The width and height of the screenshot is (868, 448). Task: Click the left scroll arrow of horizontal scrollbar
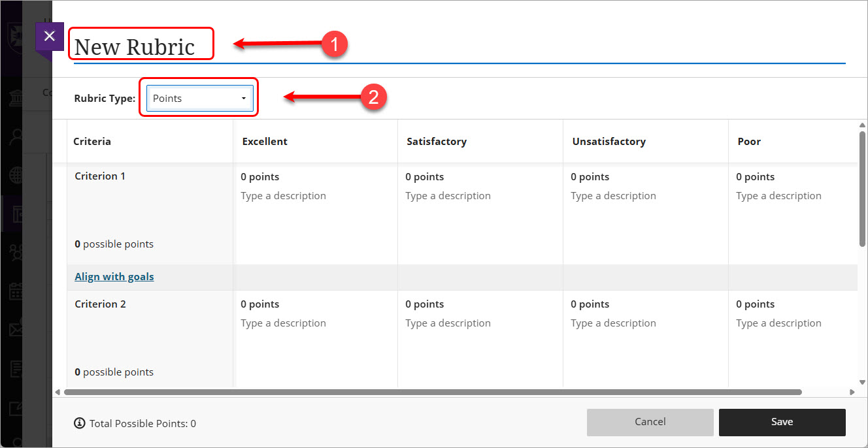point(57,392)
